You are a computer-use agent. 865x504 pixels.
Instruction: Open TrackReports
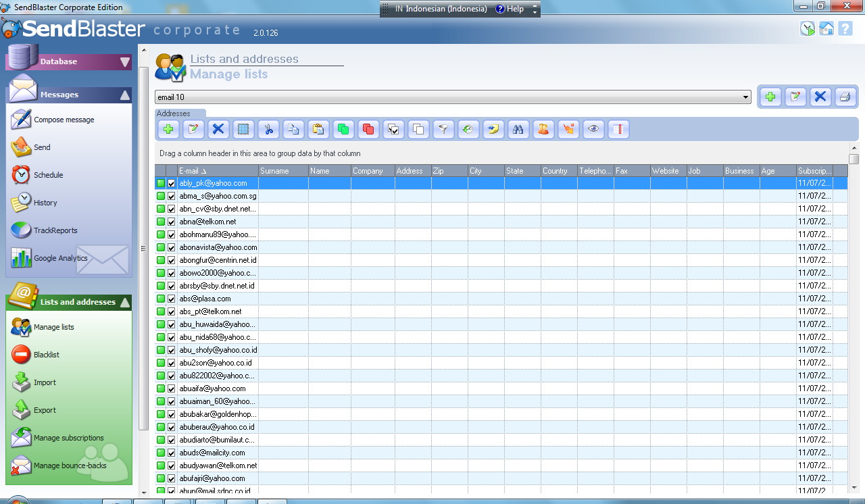(45, 230)
